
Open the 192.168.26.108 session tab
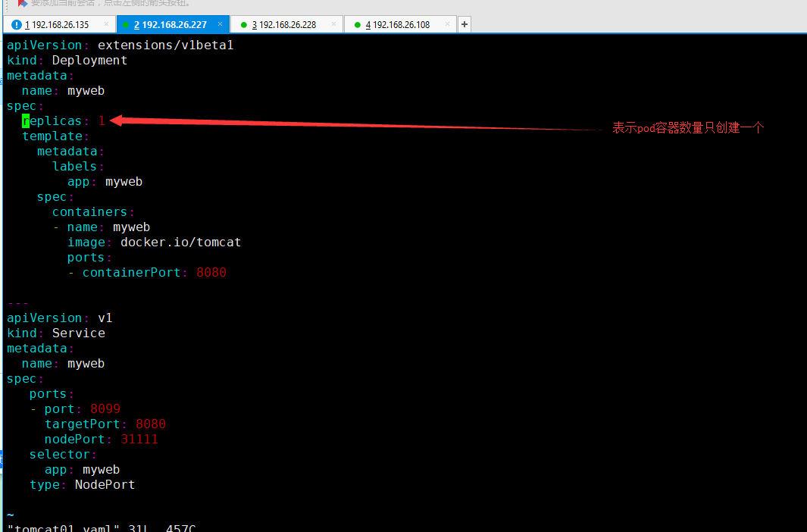pos(398,25)
